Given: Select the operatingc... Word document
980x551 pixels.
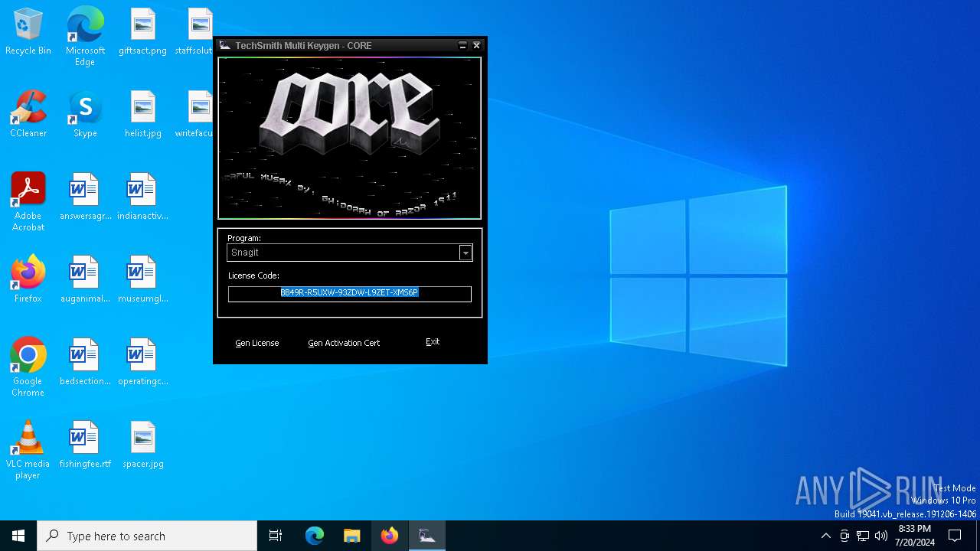Looking at the screenshot, I should 142,363.
